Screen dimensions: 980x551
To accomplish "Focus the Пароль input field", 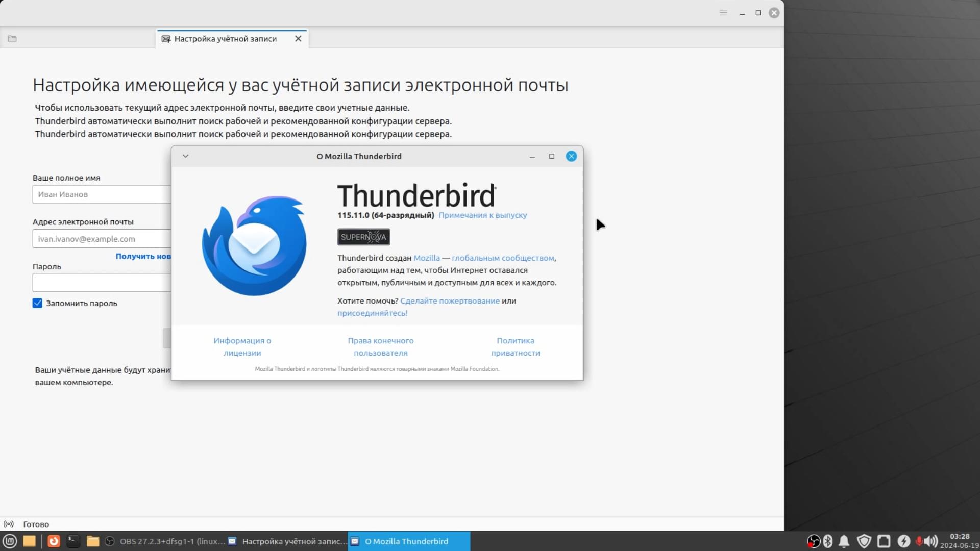I will tap(102, 283).
